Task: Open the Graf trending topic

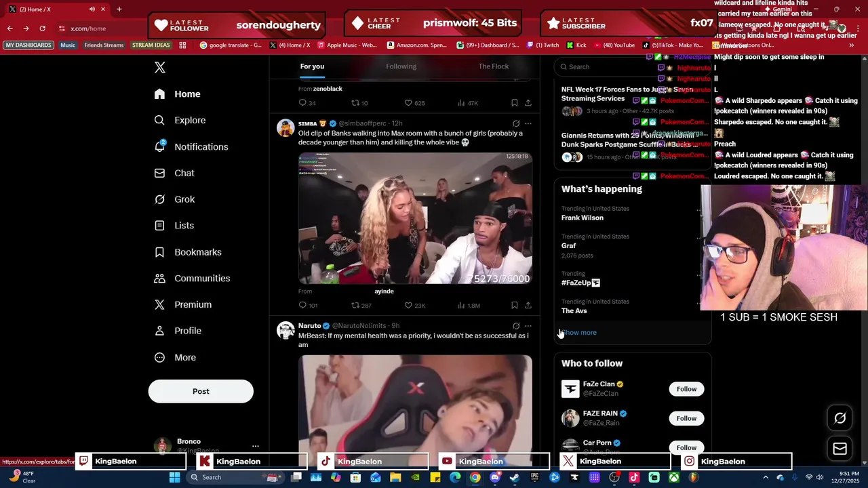Action: click(569, 246)
